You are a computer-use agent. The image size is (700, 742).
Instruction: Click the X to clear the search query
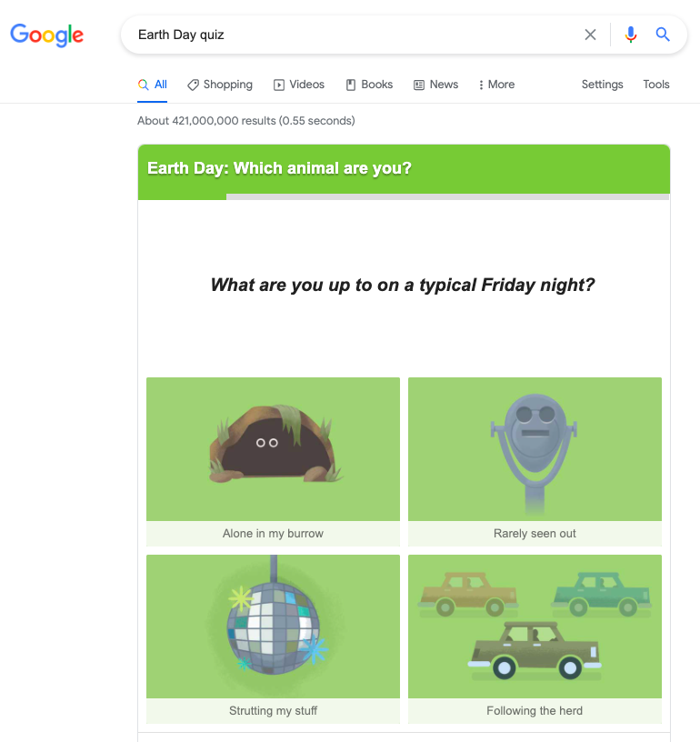tap(590, 34)
